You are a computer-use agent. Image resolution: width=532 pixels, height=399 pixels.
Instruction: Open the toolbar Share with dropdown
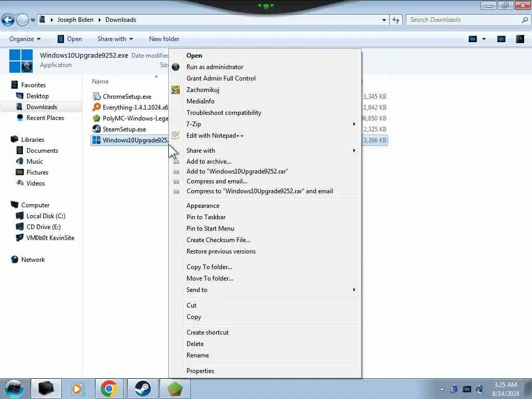115,39
